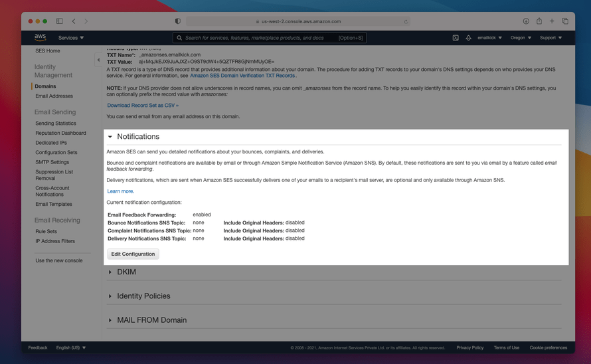Open Rule Sets under Email Receiving
591x364 pixels.
click(x=46, y=231)
